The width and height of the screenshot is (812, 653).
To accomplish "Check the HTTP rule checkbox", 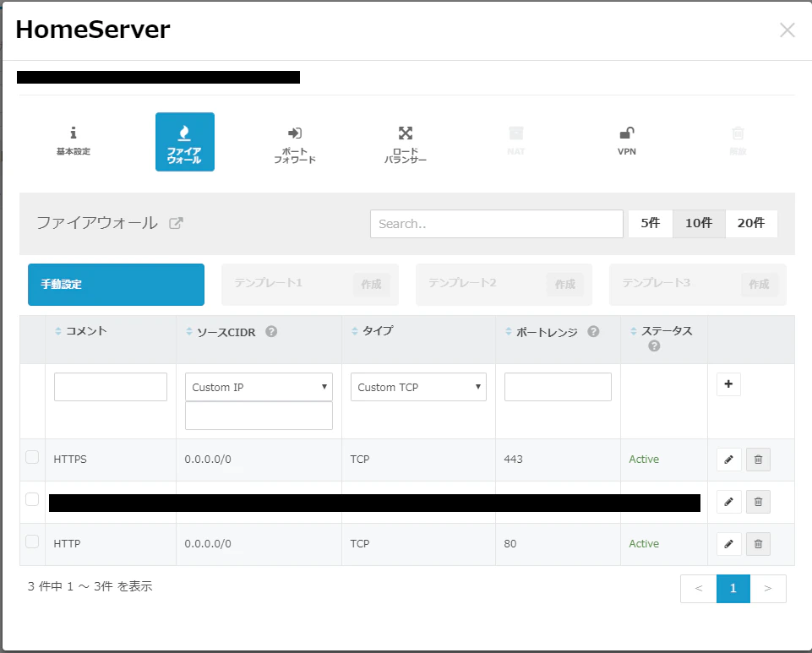I will [32, 541].
